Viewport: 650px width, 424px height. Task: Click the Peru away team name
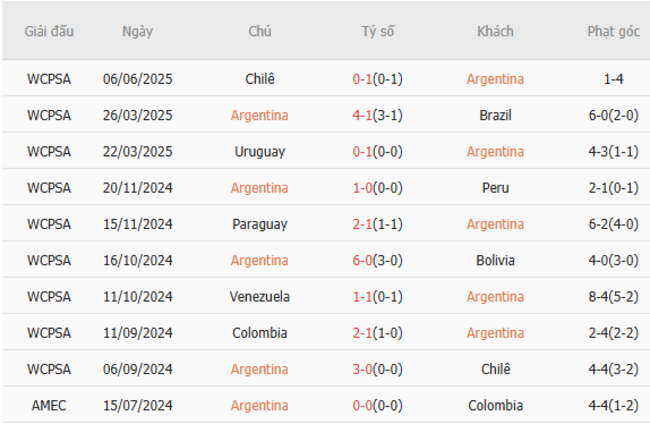tap(495, 188)
